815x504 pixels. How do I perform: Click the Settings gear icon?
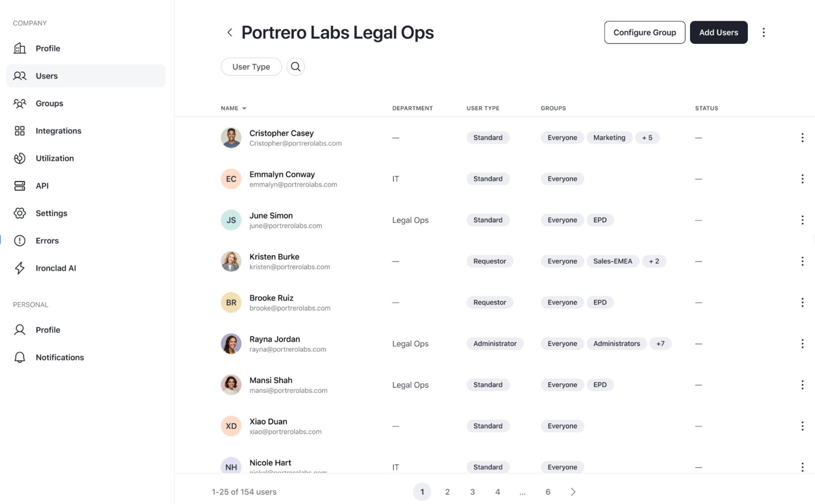point(20,213)
